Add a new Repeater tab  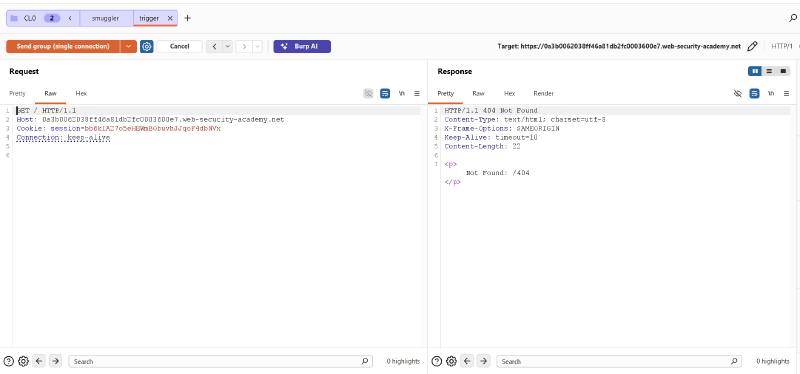[x=187, y=18]
